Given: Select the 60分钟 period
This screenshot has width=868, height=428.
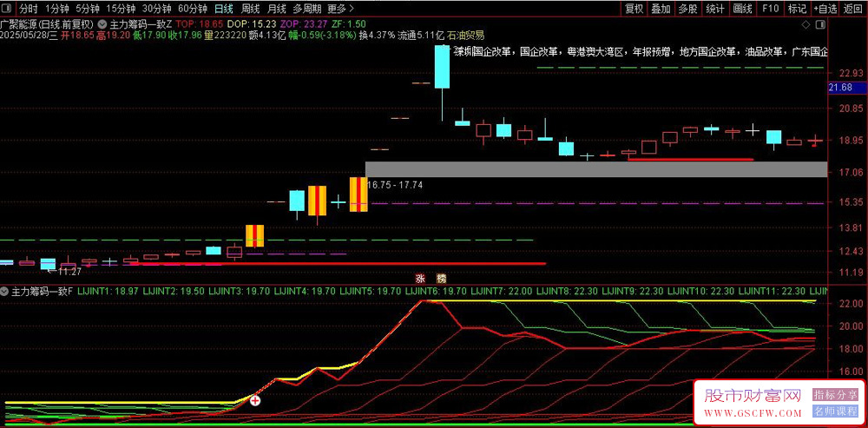Looking at the screenshot, I should tap(193, 9).
